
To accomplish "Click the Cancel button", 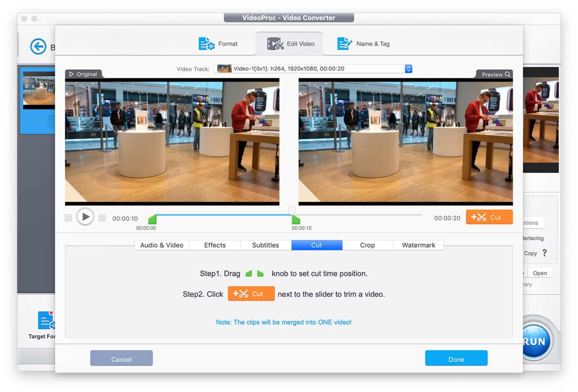I will click(121, 359).
